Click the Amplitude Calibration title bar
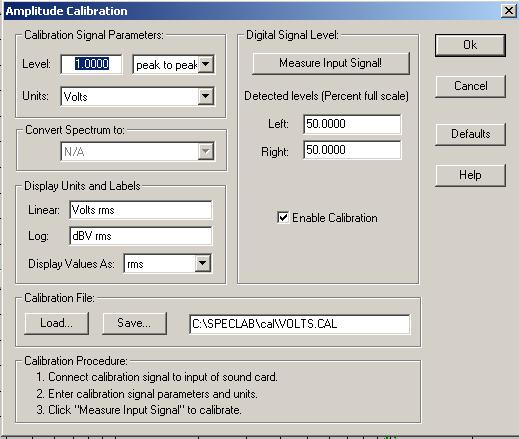Image resolution: width=519 pixels, height=439 pixels. tap(250, 11)
